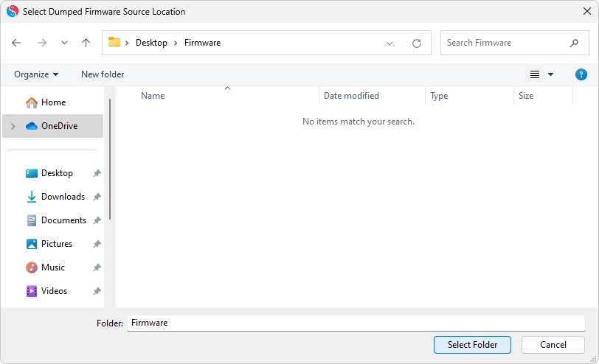Unpin Desktop using its pin icon
Image resolution: width=599 pixels, height=364 pixels.
tap(97, 174)
